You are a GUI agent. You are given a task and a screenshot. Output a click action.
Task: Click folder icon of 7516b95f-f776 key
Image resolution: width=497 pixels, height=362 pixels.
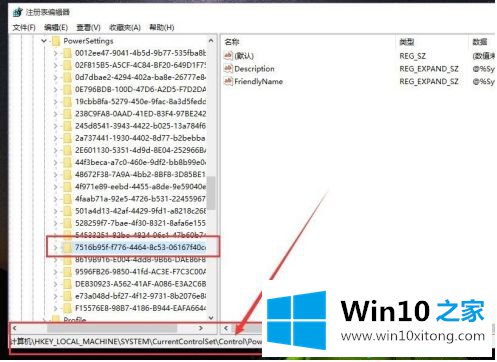pos(67,247)
